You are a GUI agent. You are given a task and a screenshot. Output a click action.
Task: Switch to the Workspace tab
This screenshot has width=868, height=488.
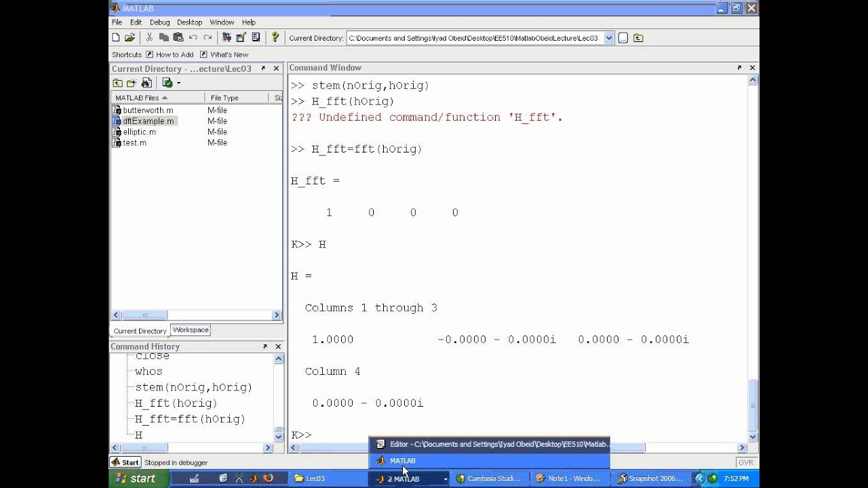click(191, 330)
